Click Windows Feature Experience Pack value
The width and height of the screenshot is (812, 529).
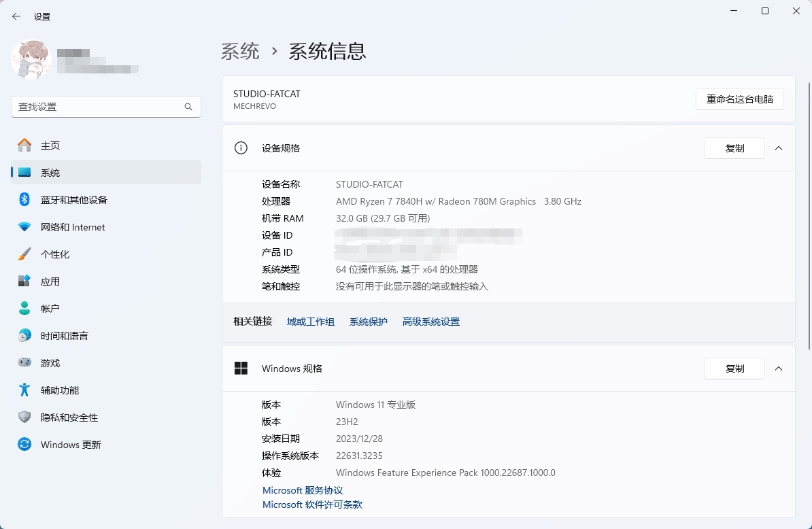pos(445,473)
